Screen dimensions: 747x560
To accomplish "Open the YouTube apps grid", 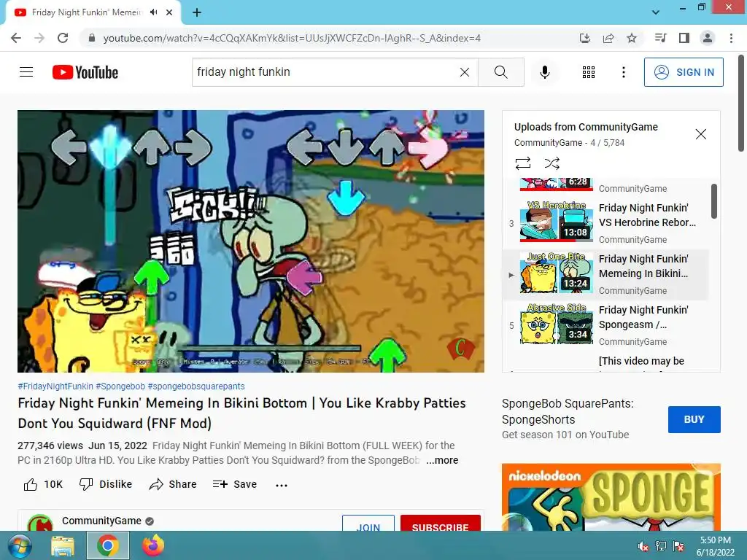I will point(589,72).
